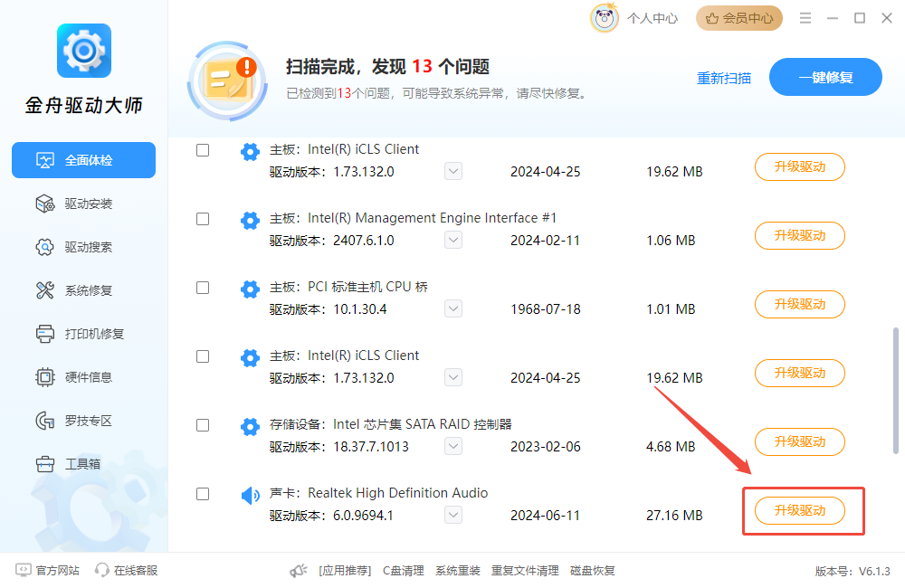
Task: Open 在线客服 in the footer
Action: coord(127,571)
